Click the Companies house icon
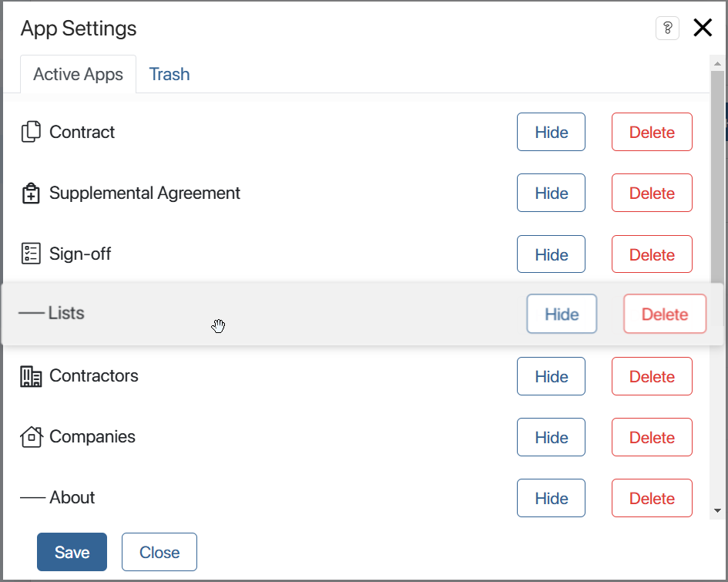The image size is (728, 582). (31, 437)
